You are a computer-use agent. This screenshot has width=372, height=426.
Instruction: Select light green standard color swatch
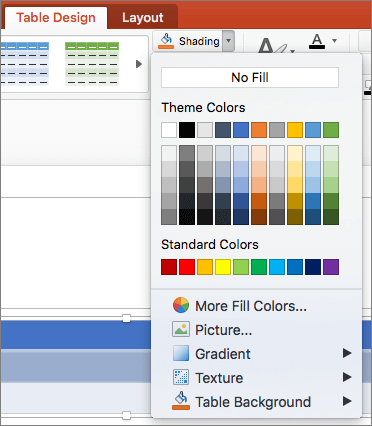tap(241, 267)
